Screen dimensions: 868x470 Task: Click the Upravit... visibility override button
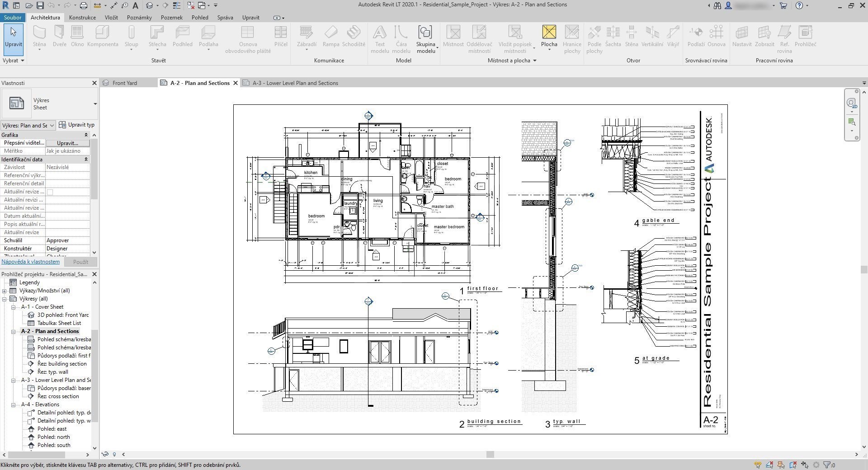(67, 143)
